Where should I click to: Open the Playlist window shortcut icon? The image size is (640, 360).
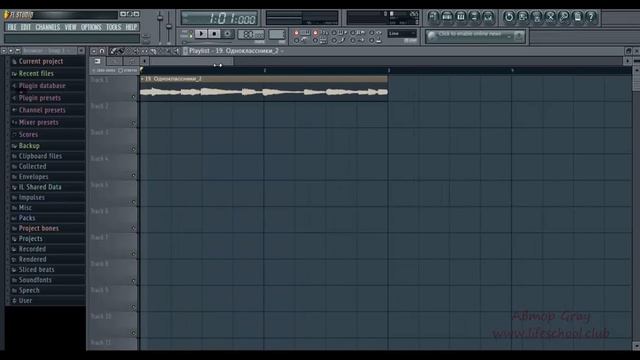[433, 17]
